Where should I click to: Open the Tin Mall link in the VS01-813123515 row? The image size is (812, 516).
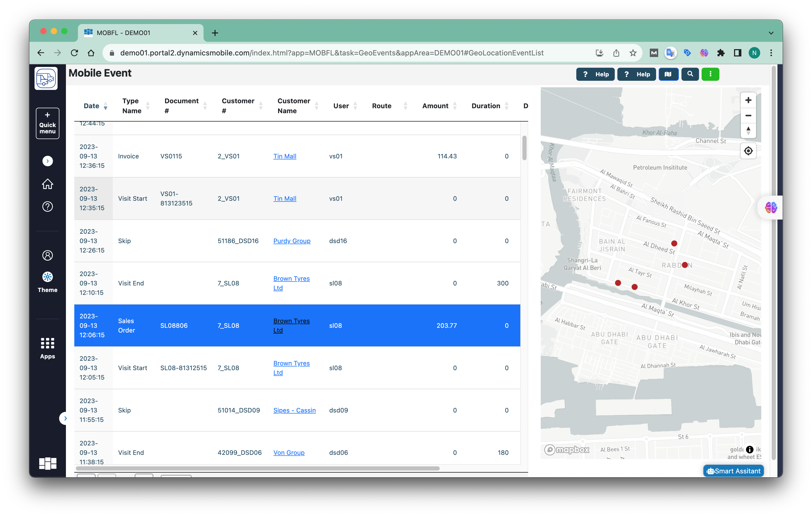(285, 198)
